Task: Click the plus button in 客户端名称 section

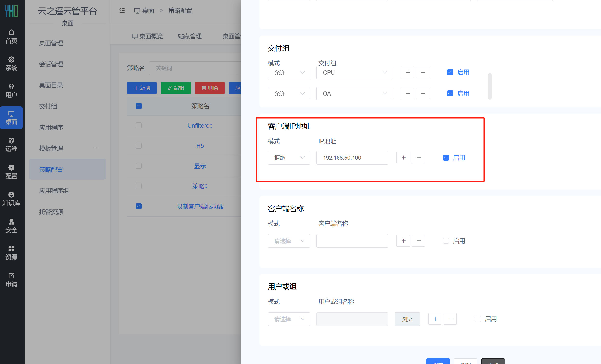Action: (403, 241)
